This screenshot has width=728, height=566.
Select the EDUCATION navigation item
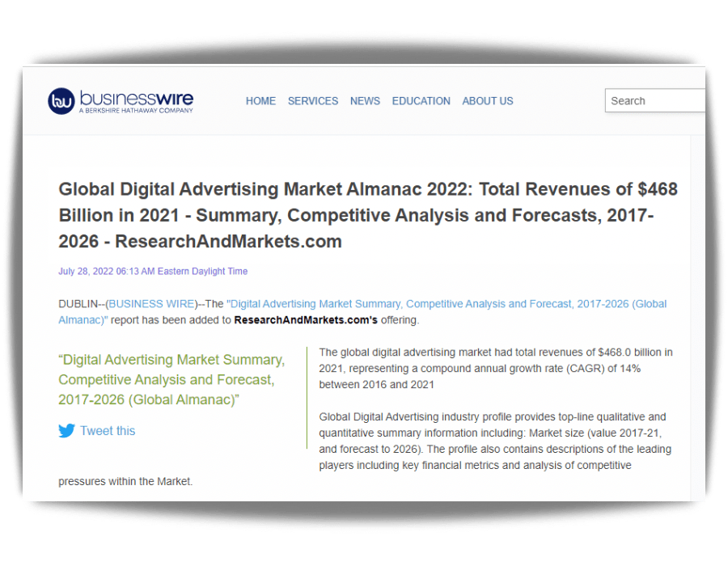(x=421, y=101)
